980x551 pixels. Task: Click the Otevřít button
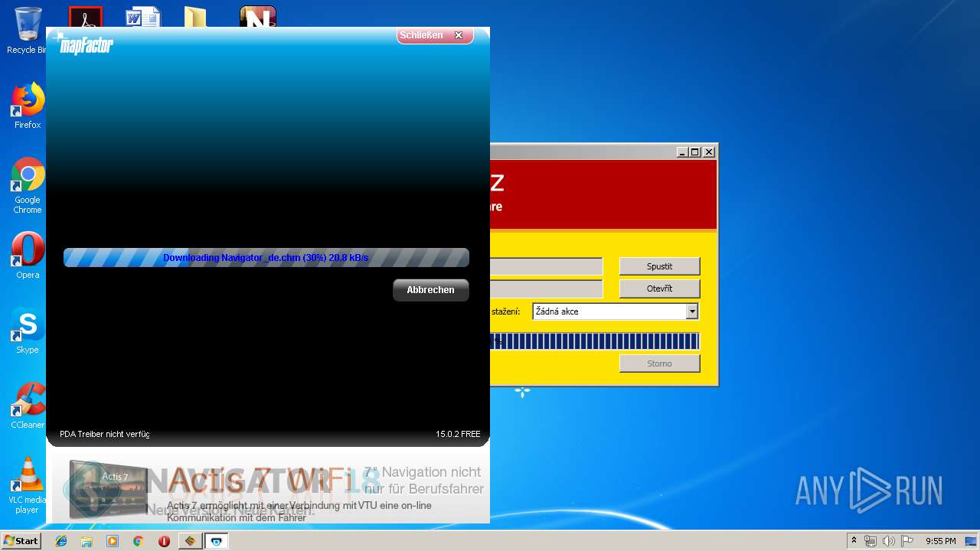pyautogui.click(x=659, y=289)
